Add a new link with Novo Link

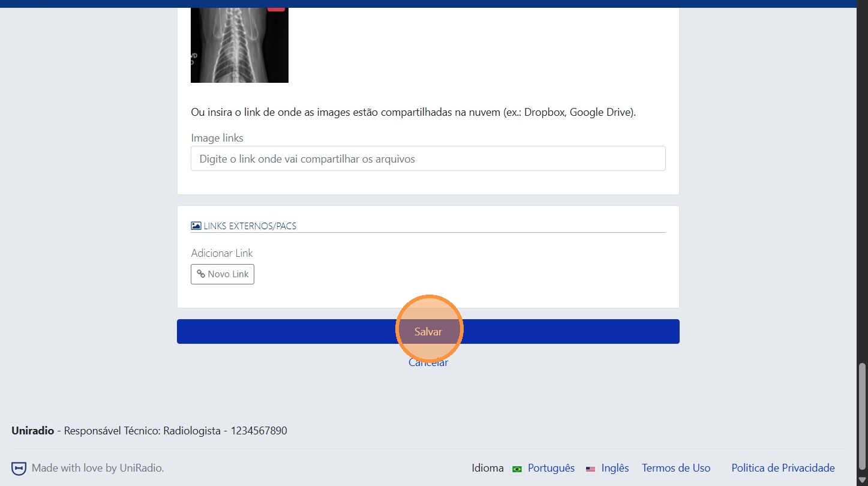click(223, 274)
